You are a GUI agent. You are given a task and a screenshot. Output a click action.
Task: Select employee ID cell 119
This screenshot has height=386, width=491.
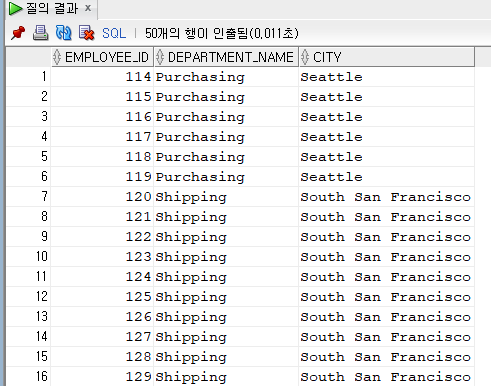click(x=102, y=177)
